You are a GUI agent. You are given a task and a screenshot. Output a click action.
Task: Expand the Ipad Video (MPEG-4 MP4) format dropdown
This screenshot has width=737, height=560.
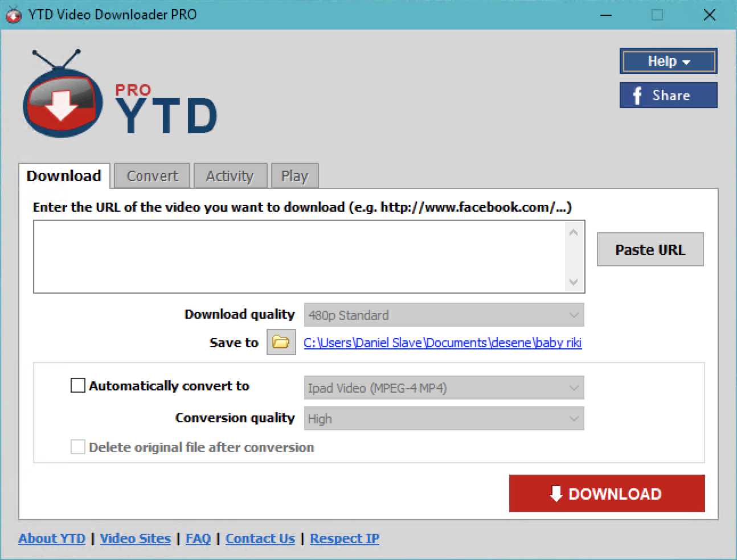point(444,388)
